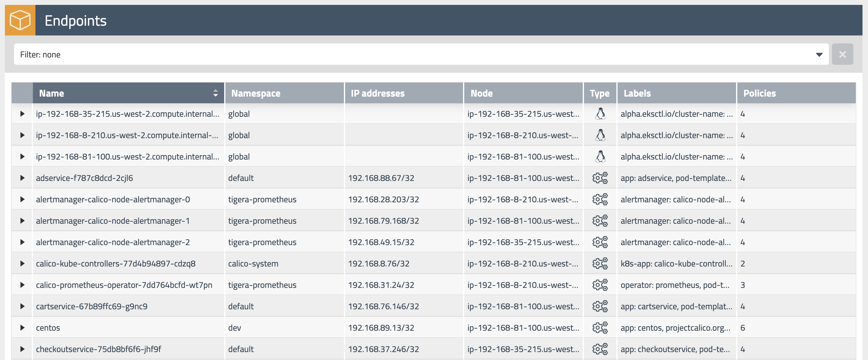Image resolution: width=868 pixels, height=360 pixels.
Task: Click the Linux penguin icon for ip-192-168-35-215 row
Action: point(600,114)
